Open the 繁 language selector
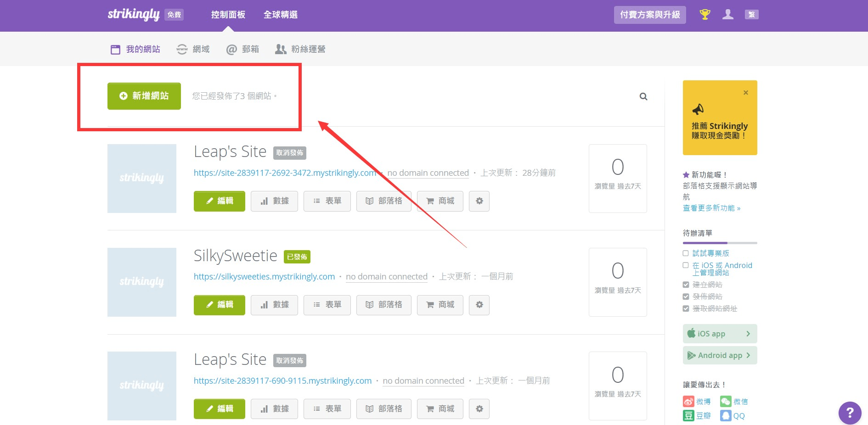The width and height of the screenshot is (868, 425). point(751,14)
